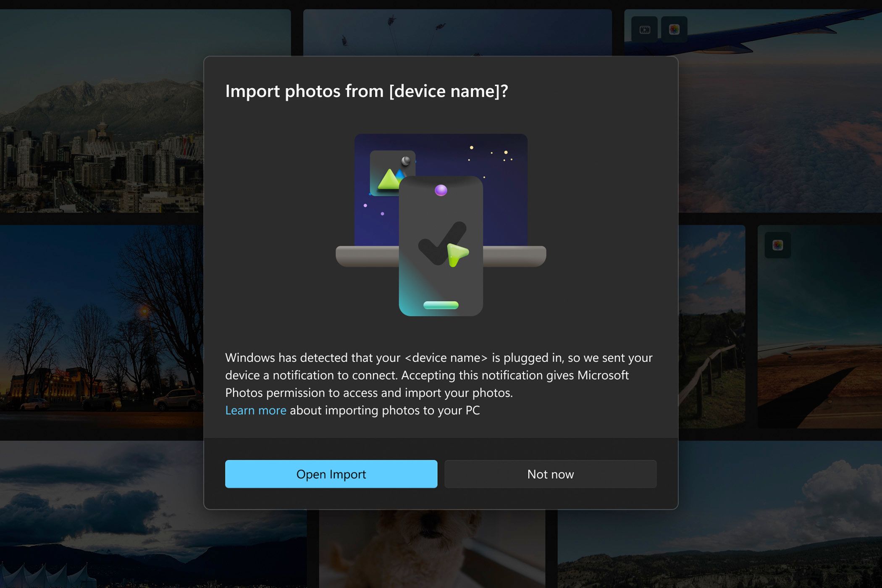
Task: Click the green bar at phone illustration bottom
Action: click(441, 305)
